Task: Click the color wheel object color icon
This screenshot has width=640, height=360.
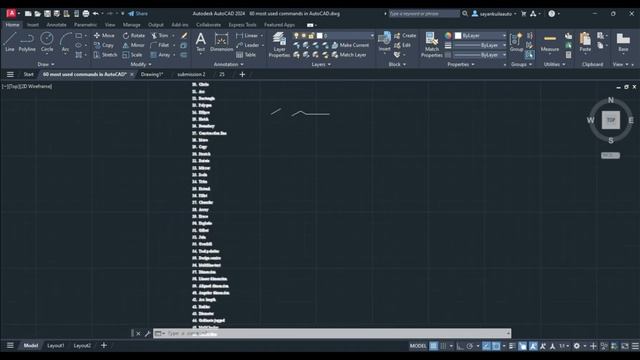Action: [x=448, y=36]
